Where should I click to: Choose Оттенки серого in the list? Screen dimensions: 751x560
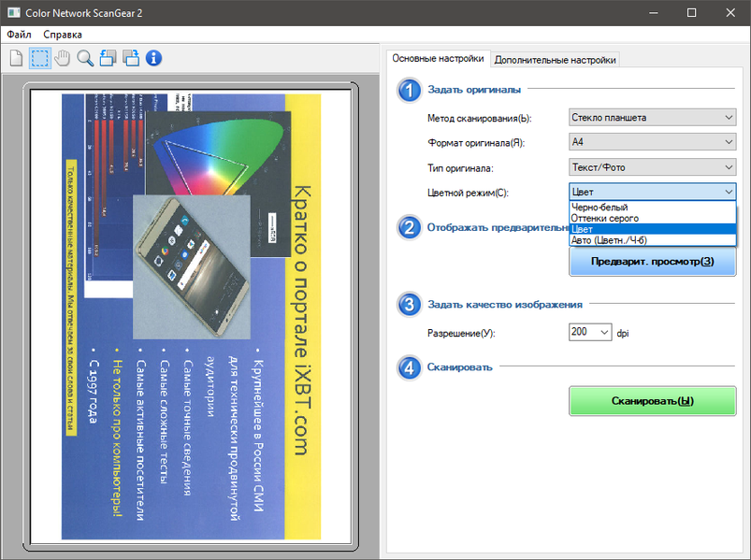tap(653, 218)
